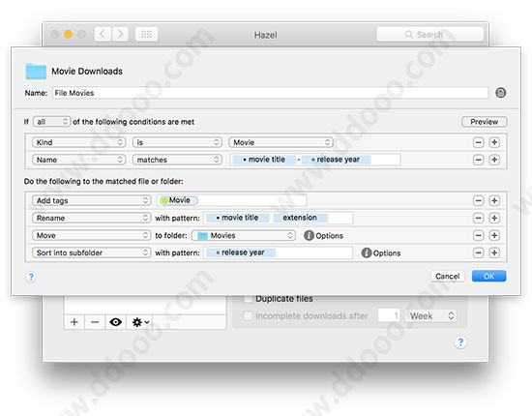Select release year token in Name condition

(336, 160)
